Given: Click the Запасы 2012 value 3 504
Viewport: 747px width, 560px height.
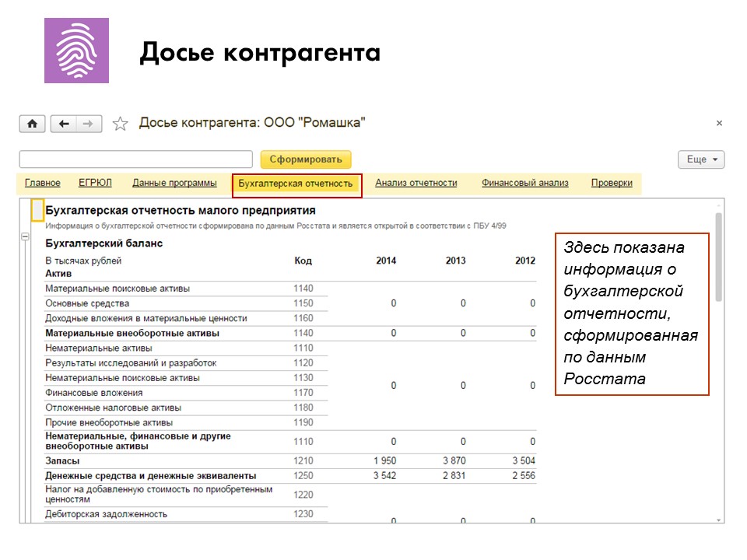Looking at the screenshot, I should pyautogui.click(x=524, y=461).
